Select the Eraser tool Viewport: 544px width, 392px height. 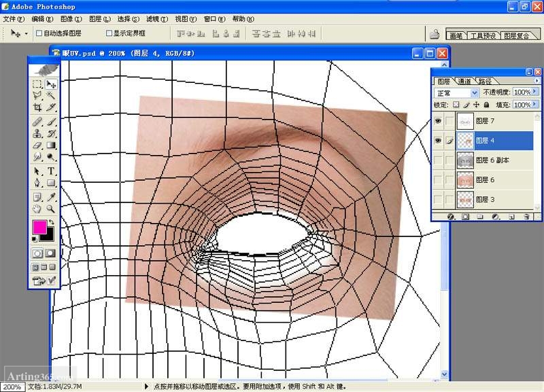point(37,145)
